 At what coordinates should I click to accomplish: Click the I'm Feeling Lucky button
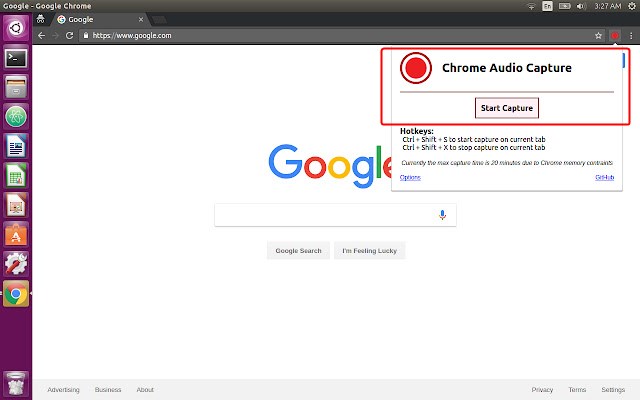[x=369, y=251]
